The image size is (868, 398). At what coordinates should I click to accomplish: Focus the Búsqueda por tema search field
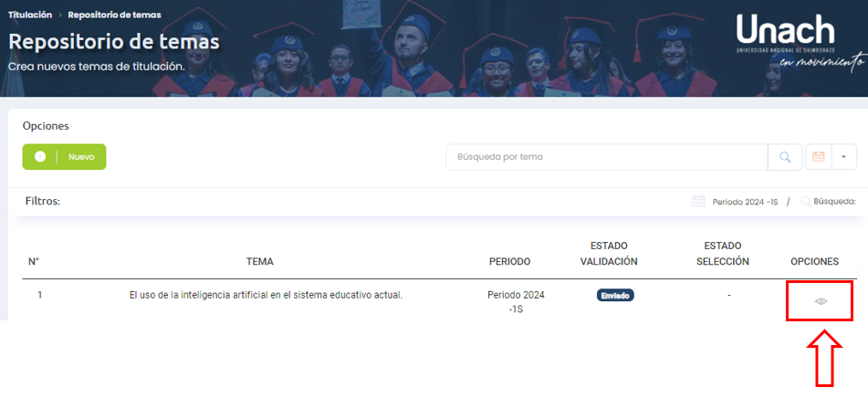pos(607,157)
